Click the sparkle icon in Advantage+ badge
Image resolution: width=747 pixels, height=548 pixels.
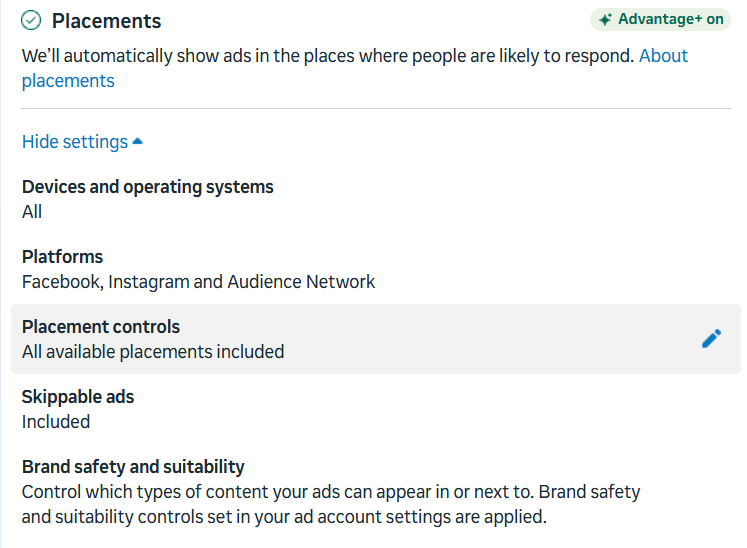click(x=605, y=20)
